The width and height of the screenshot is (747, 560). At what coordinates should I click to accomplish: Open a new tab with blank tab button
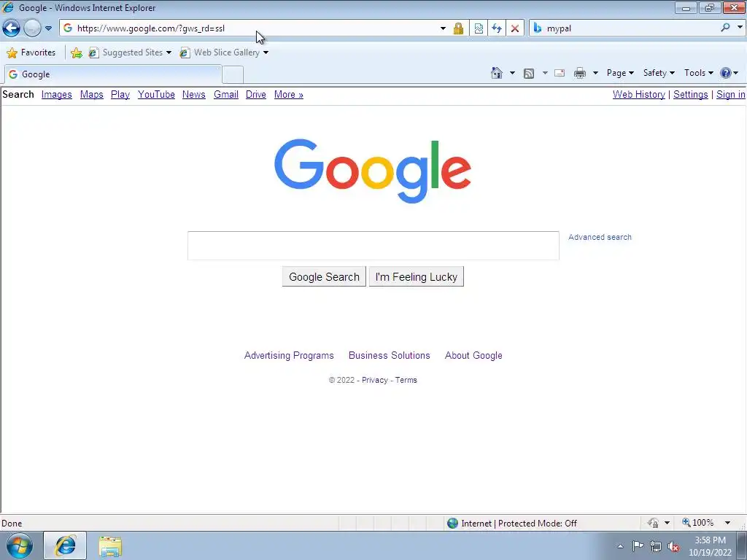tap(233, 75)
